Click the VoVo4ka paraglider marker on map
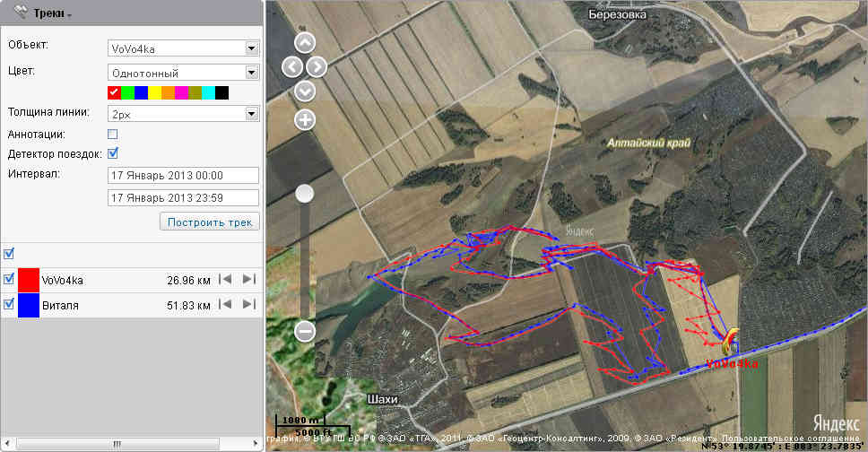 (x=730, y=342)
